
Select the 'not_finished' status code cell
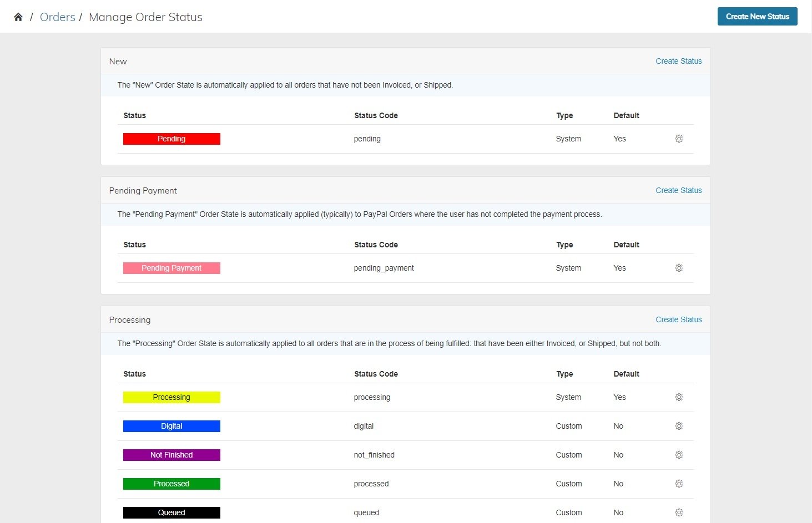point(374,455)
